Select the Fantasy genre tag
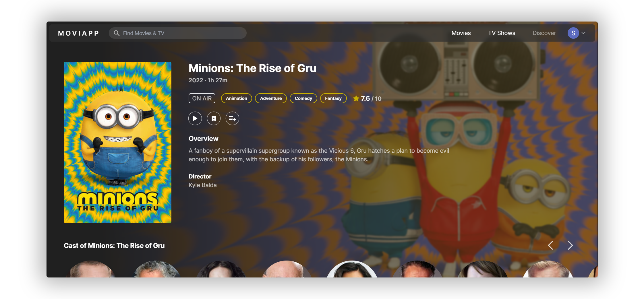 (333, 98)
